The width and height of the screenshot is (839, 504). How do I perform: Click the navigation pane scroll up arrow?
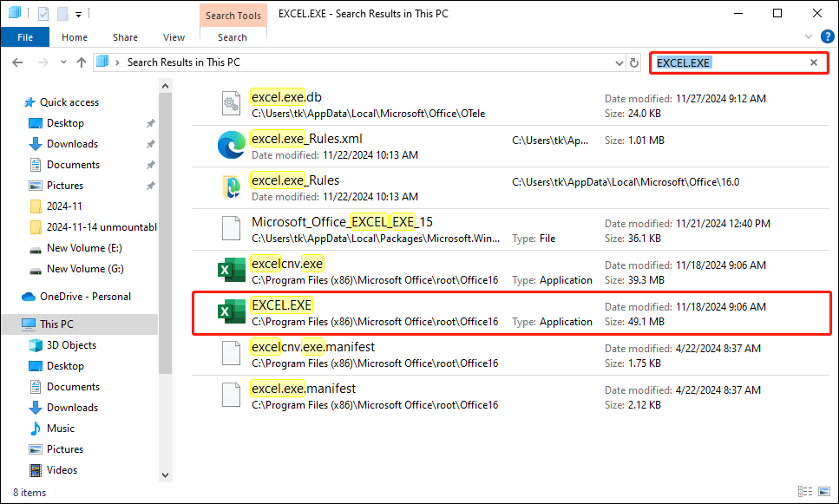pos(166,86)
